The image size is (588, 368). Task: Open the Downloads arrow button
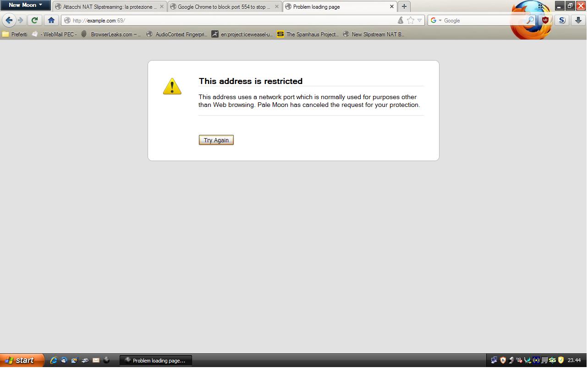(x=578, y=20)
